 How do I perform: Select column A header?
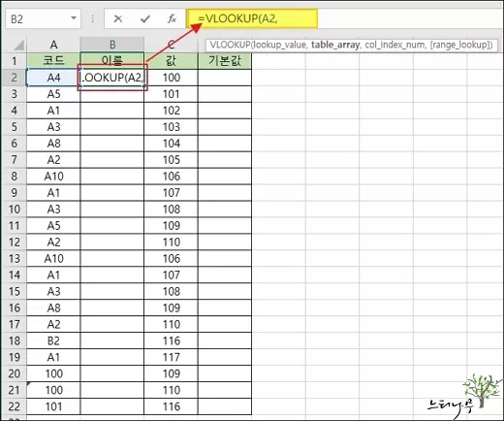pyautogui.click(x=53, y=45)
